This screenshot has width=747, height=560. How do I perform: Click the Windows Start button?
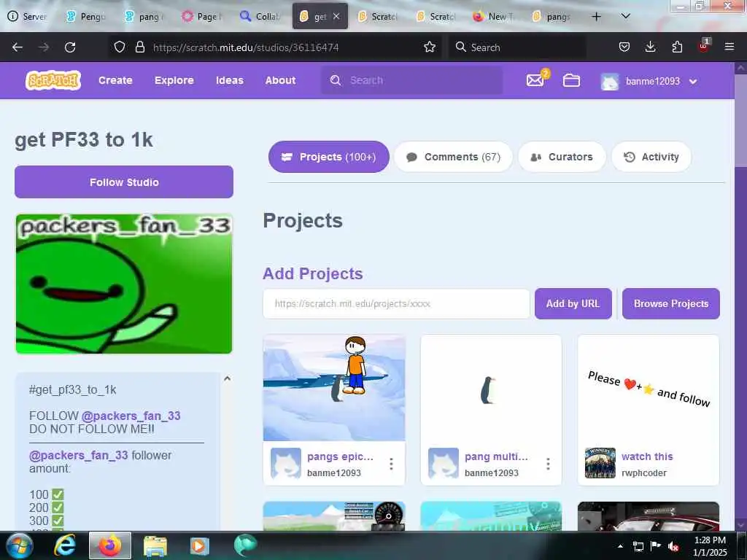pos(20,546)
